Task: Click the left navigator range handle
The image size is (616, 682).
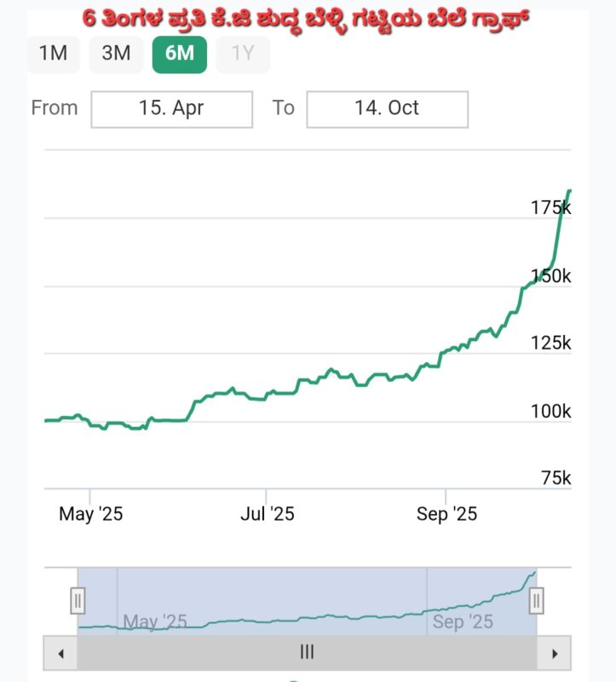Action: 78,600
